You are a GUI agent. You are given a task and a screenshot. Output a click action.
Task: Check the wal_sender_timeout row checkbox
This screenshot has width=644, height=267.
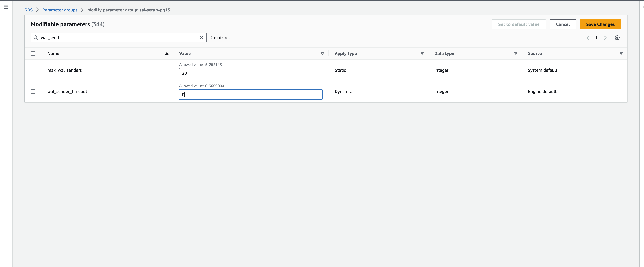pyautogui.click(x=33, y=92)
